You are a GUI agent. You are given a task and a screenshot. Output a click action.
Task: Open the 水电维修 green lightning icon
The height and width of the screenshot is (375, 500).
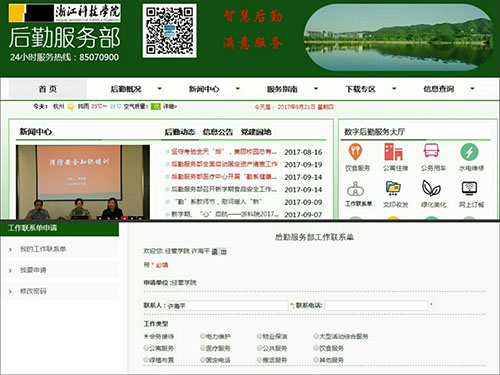pyautogui.click(x=469, y=152)
